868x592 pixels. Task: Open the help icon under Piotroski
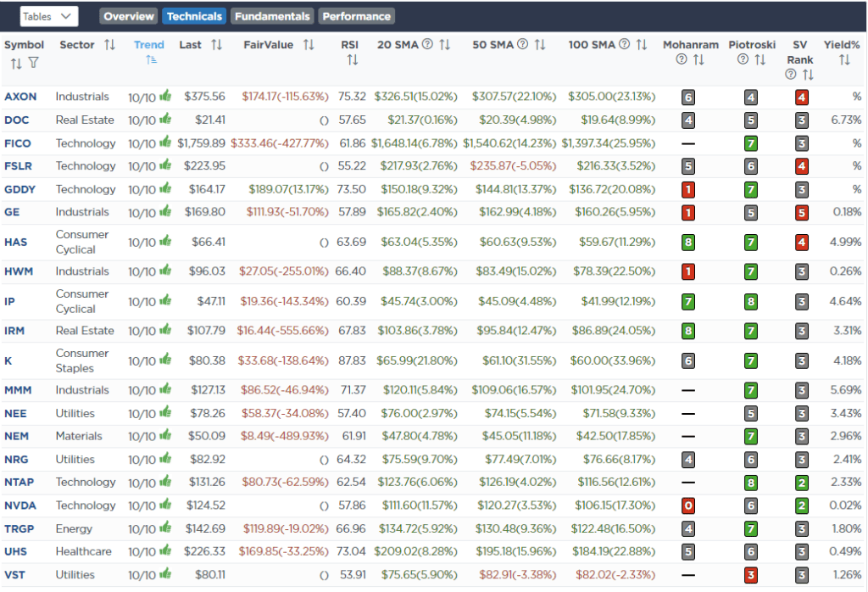click(743, 59)
